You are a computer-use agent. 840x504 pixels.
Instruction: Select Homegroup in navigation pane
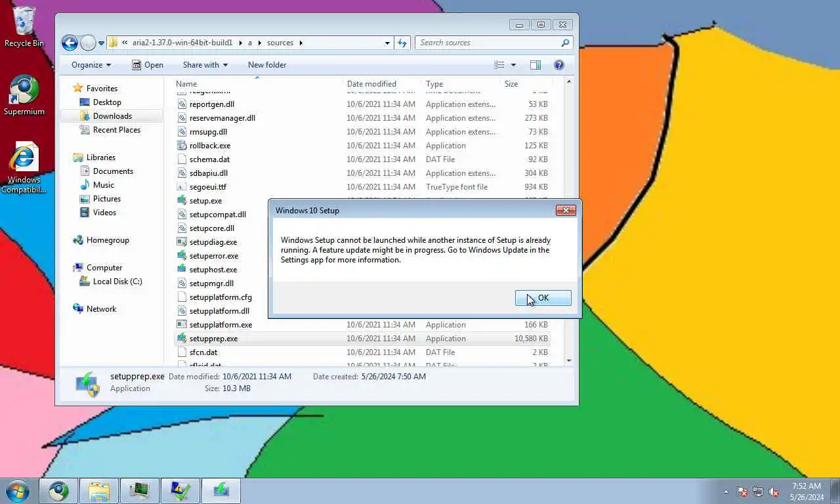[108, 240]
